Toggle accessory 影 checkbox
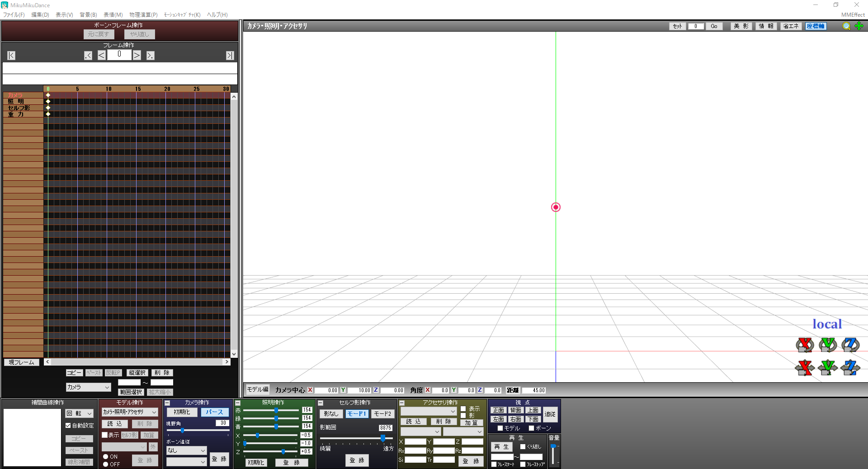Screen dimensions: 868x469 pos(463,416)
